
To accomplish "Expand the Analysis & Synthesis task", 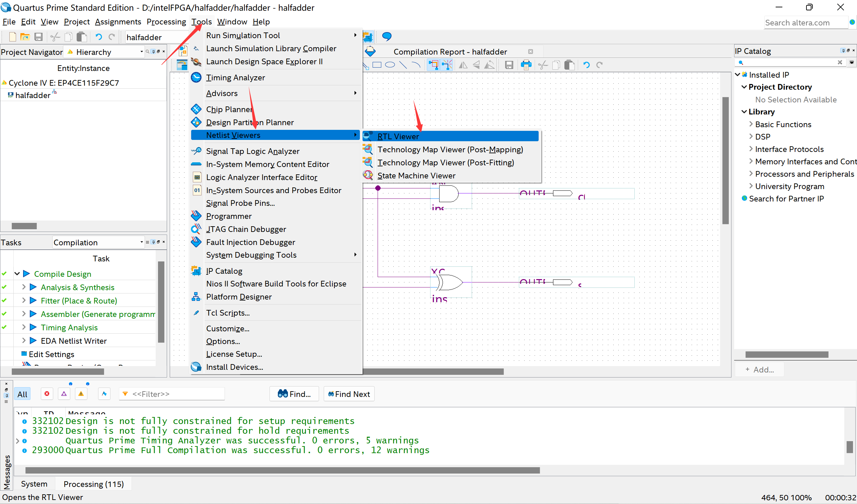I will [24, 287].
